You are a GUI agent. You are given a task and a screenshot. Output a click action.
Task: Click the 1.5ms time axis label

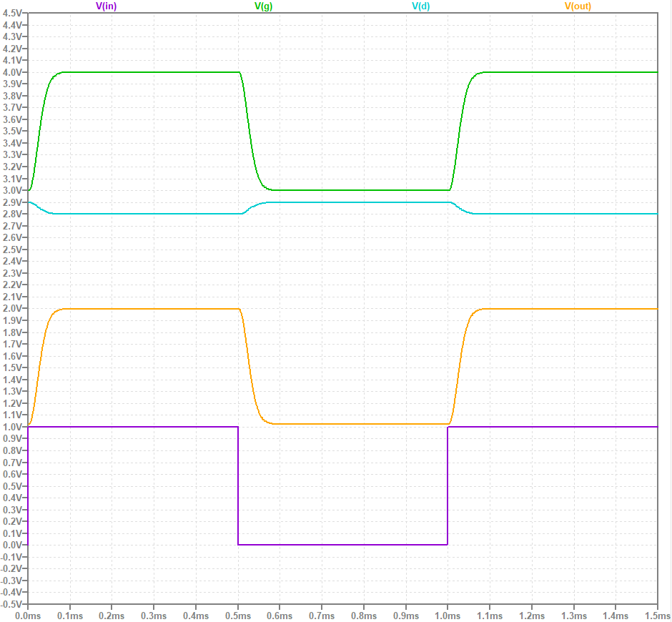(x=659, y=615)
